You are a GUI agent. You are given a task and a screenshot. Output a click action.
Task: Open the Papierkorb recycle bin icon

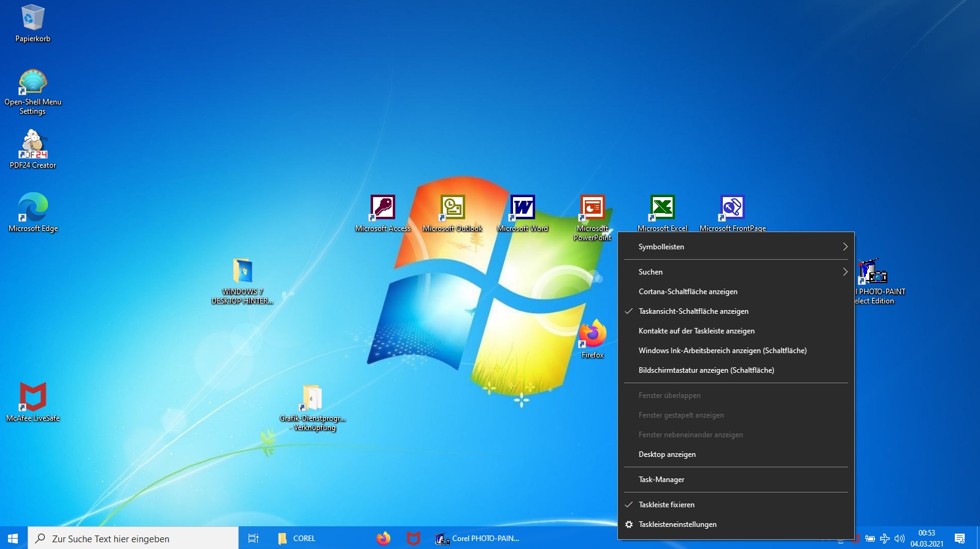point(33,23)
